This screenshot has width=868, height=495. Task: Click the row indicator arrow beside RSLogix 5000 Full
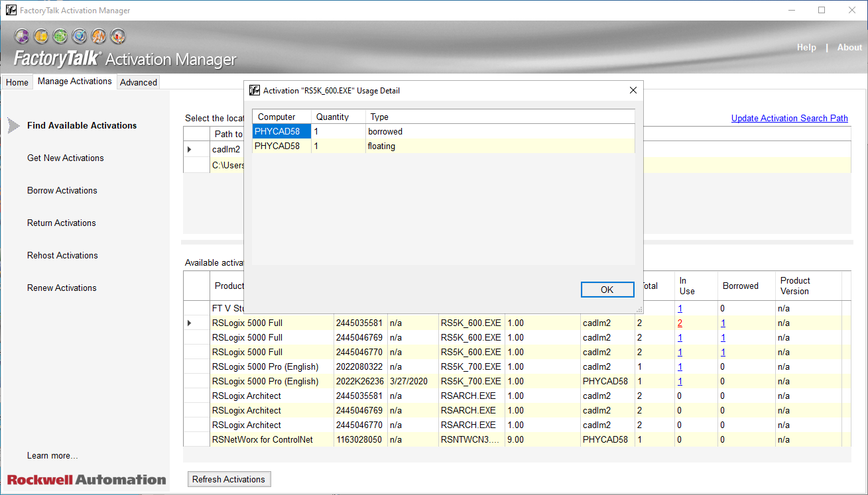[190, 323]
